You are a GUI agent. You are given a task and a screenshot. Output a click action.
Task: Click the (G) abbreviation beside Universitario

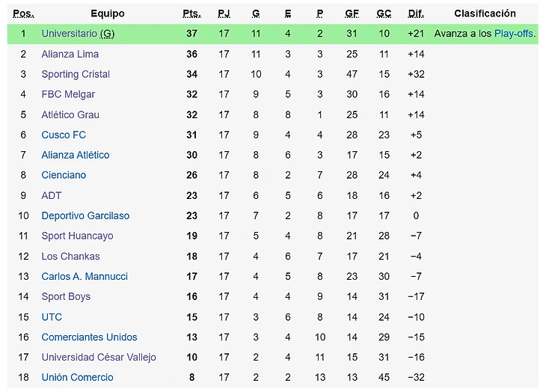pos(107,34)
